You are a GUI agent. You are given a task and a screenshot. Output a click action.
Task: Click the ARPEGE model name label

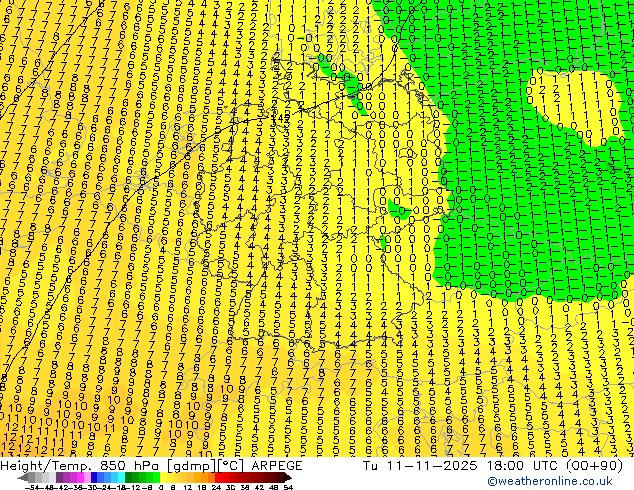tap(277, 466)
